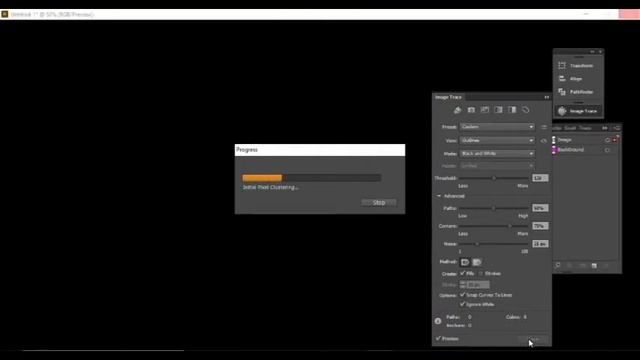Click the target circle on Image layer
The image size is (640, 360).
pos(607,140)
